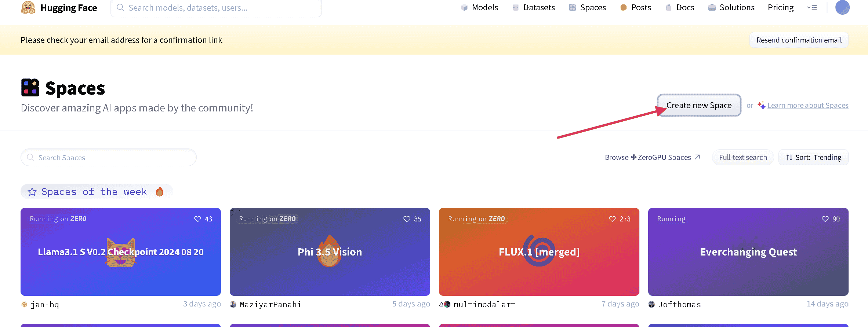Click the Jofthomas author name
Screen dimensions: 868x327
pos(680,304)
